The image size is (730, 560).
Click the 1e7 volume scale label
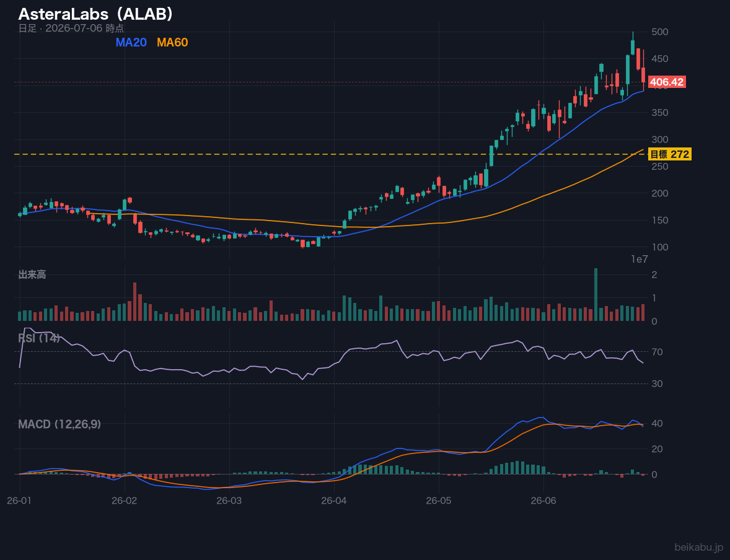point(640,260)
